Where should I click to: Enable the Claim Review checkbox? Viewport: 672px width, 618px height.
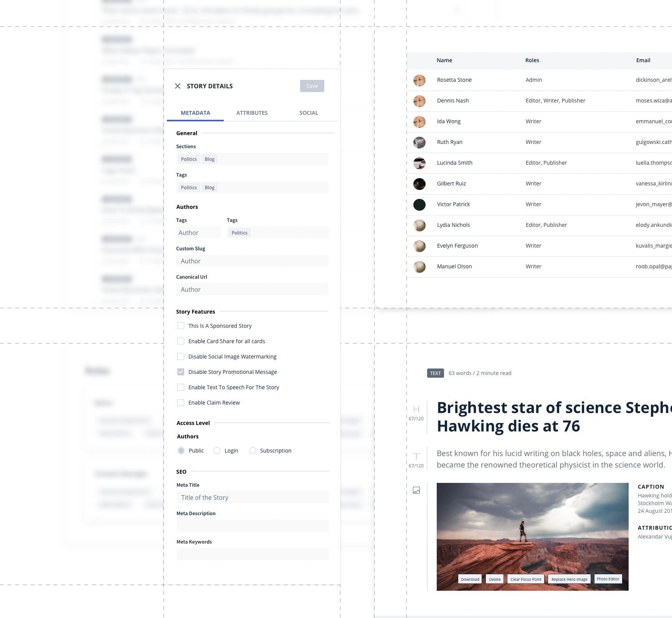[x=180, y=402]
